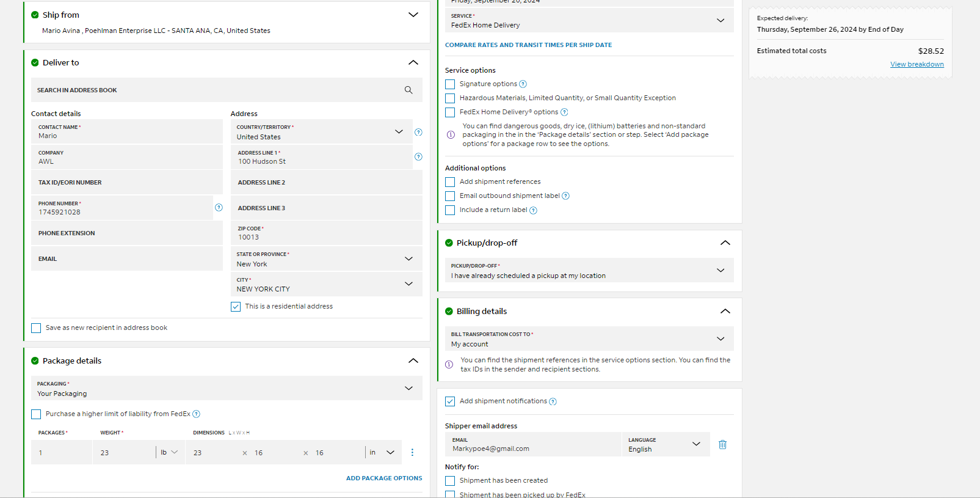Open help icon next to Address Line 1
The width and height of the screenshot is (980, 498).
tap(418, 157)
